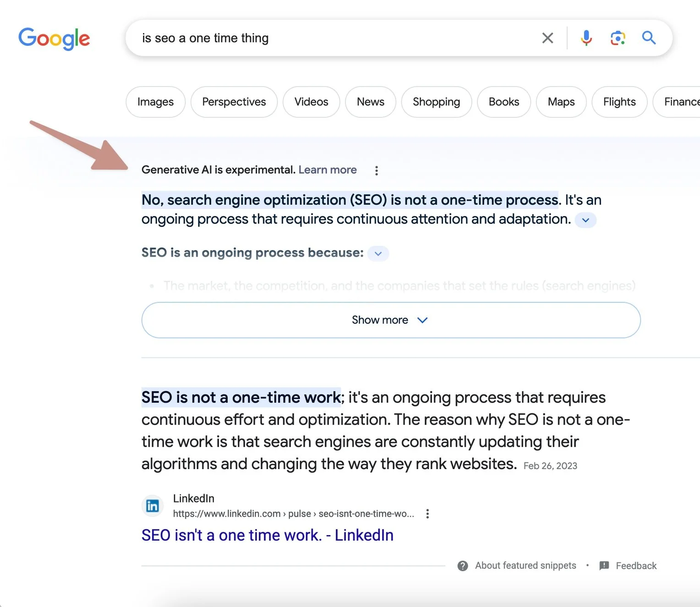
Task: Clear the search query with X icon
Action: point(547,38)
